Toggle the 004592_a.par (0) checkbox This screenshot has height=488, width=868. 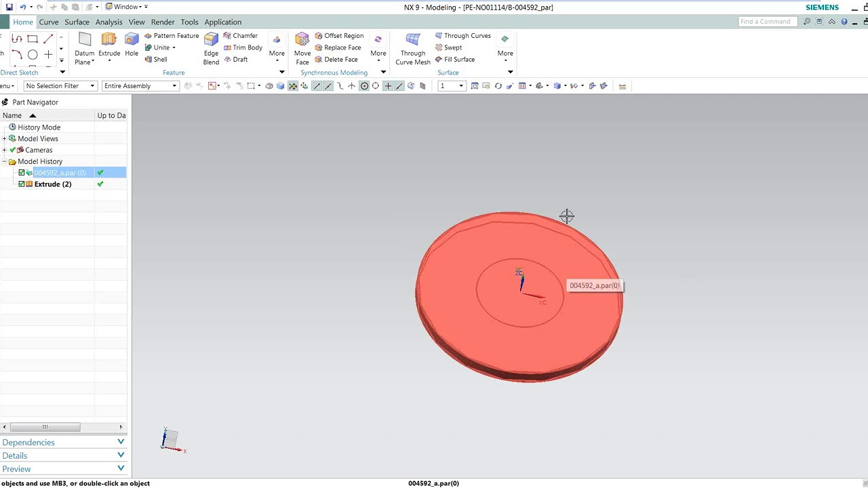pos(21,173)
